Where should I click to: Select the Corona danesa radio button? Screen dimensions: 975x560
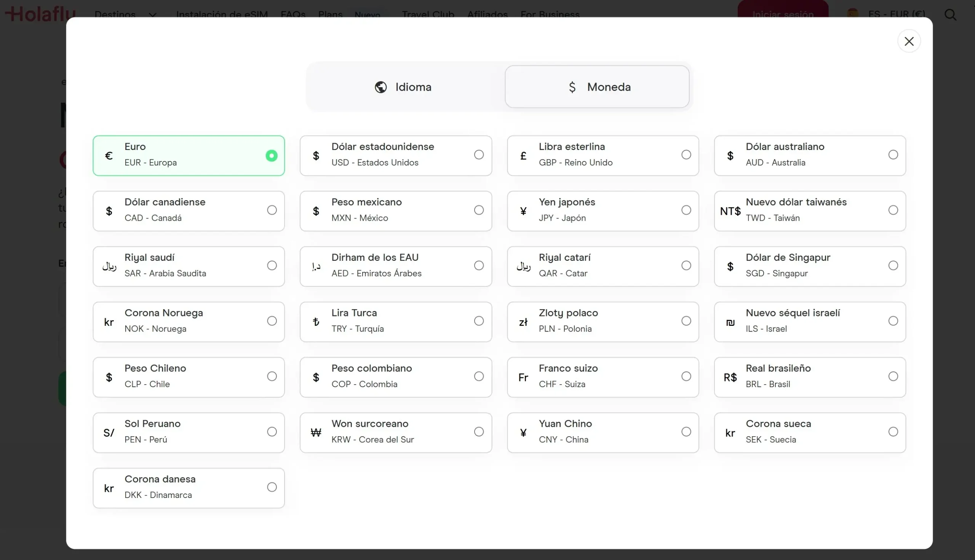272,487
